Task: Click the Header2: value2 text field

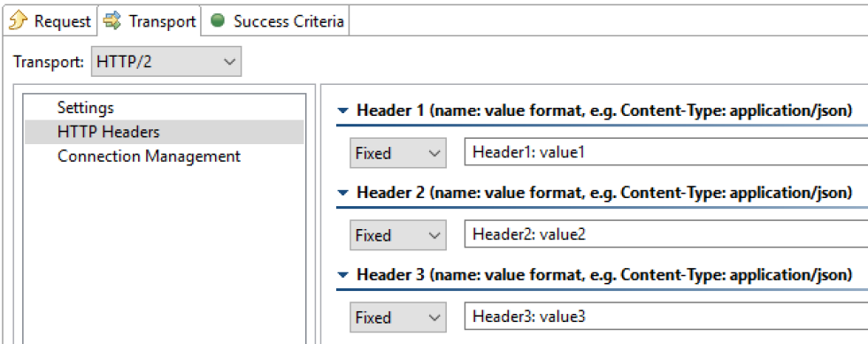Action: [x=666, y=234]
